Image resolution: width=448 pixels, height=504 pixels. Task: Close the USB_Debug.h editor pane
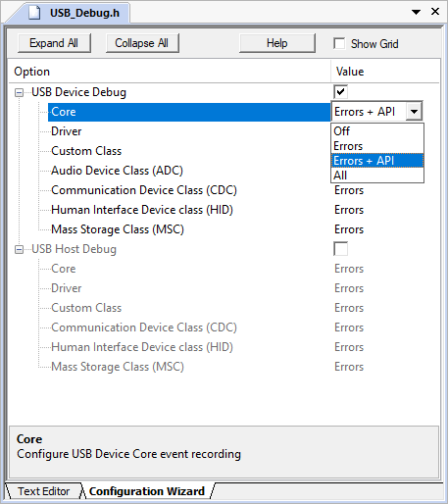(x=435, y=12)
